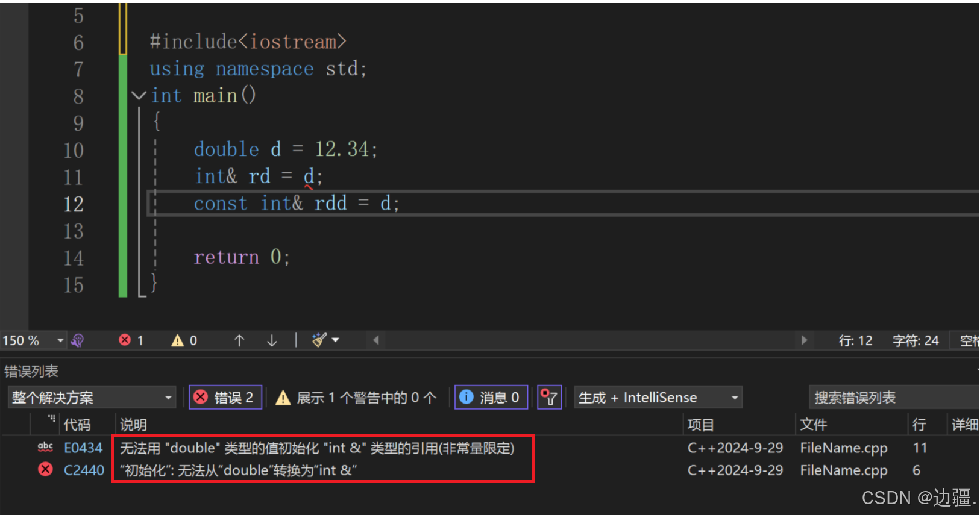Viewport: 980px width, 515px height.
Task: Click the red error count icon in status strip
Action: [x=125, y=340]
